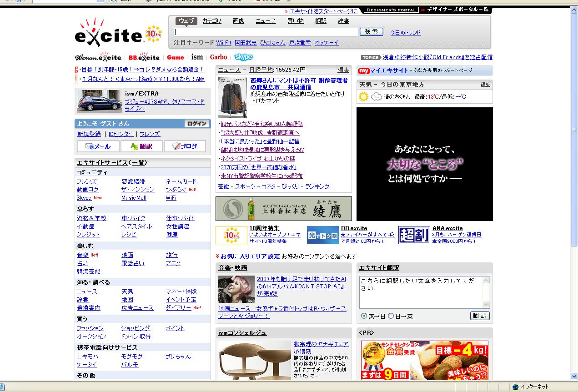Open the デザイナーズポータル一覧 link

pyautogui.click(x=458, y=10)
